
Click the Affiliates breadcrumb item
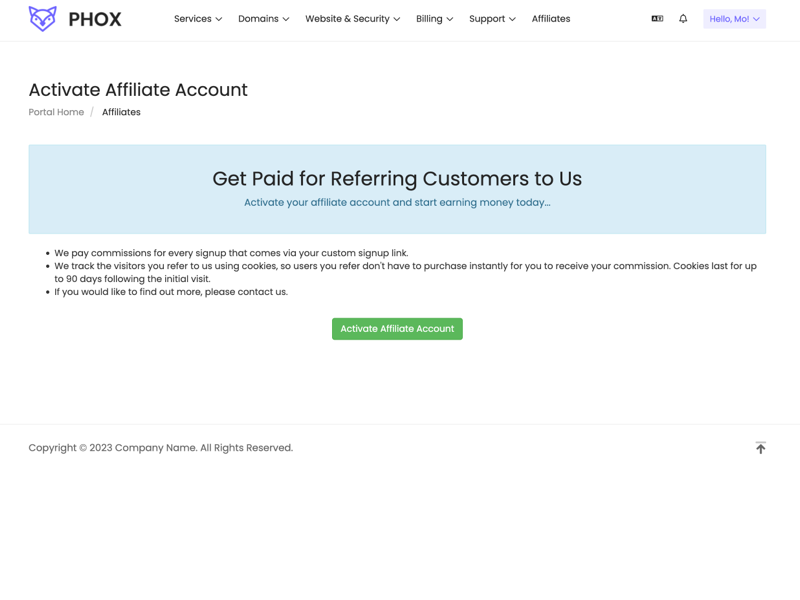coord(121,112)
